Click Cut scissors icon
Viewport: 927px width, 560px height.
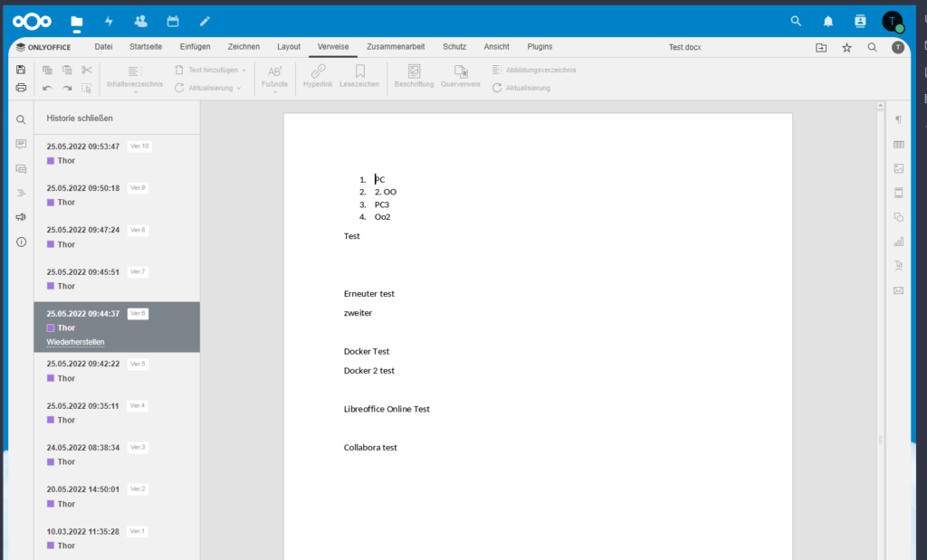pos(87,70)
